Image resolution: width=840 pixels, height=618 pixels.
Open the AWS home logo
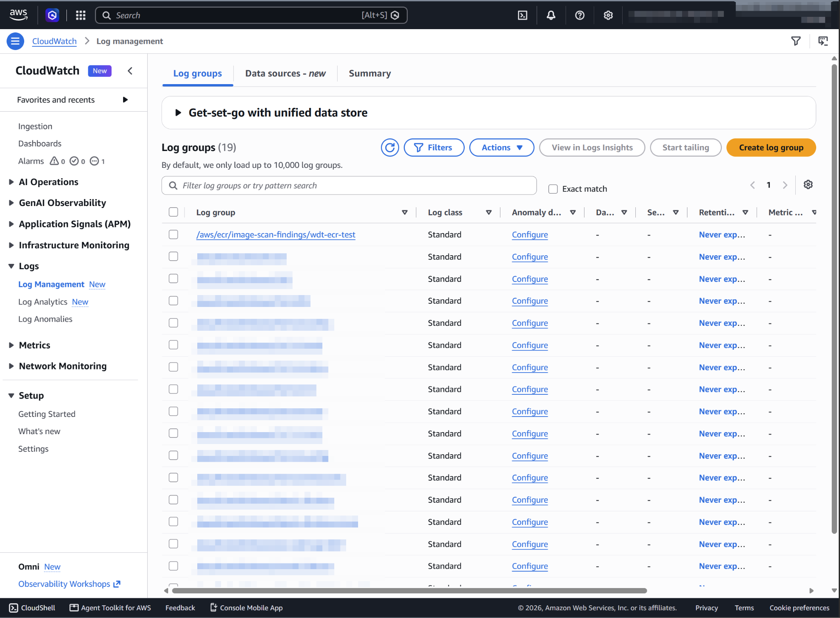click(x=18, y=15)
